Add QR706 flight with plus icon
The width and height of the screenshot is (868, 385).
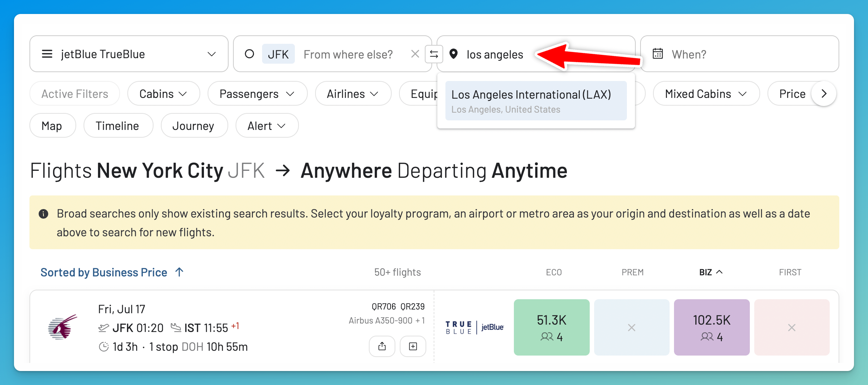(413, 346)
